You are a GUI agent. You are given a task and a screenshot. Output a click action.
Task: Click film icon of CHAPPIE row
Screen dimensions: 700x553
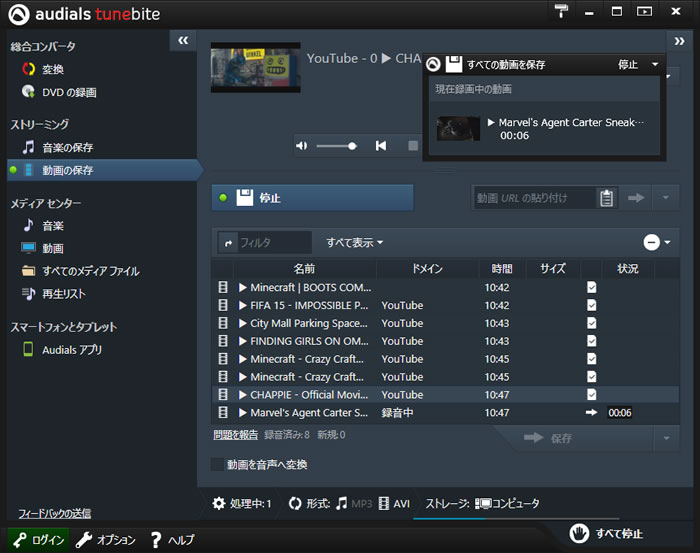coord(223,395)
